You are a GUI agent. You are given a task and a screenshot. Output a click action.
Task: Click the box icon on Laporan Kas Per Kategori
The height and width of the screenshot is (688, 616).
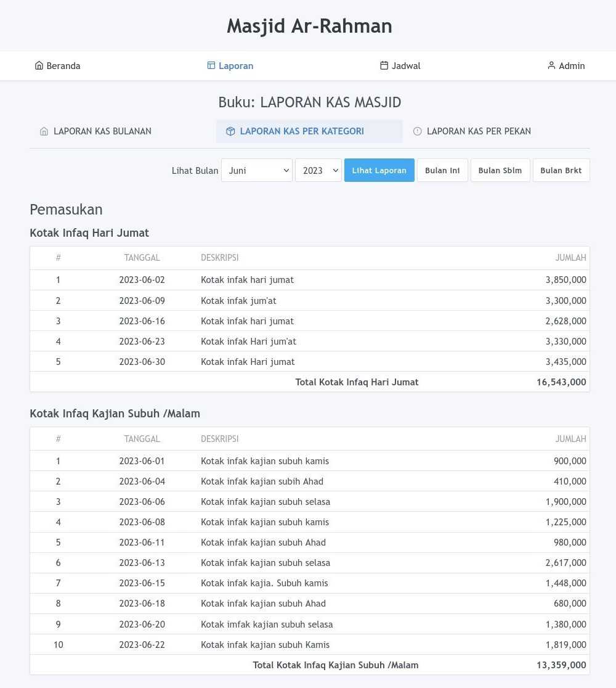pyautogui.click(x=230, y=131)
